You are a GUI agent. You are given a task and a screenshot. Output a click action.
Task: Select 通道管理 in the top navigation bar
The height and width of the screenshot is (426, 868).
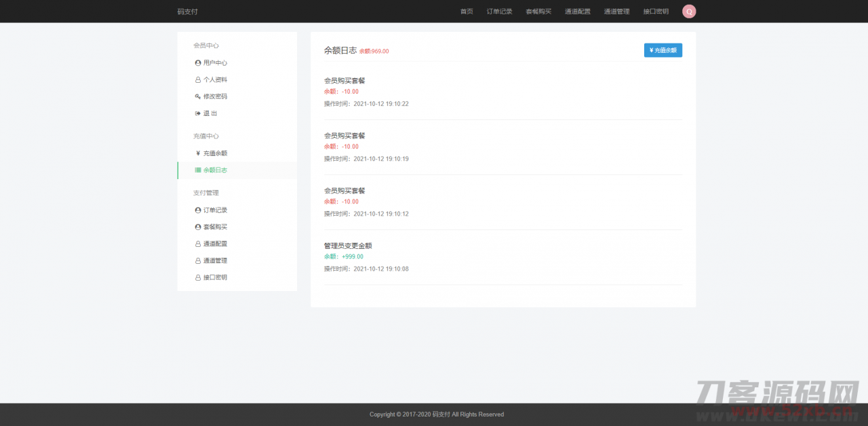(616, 12)
